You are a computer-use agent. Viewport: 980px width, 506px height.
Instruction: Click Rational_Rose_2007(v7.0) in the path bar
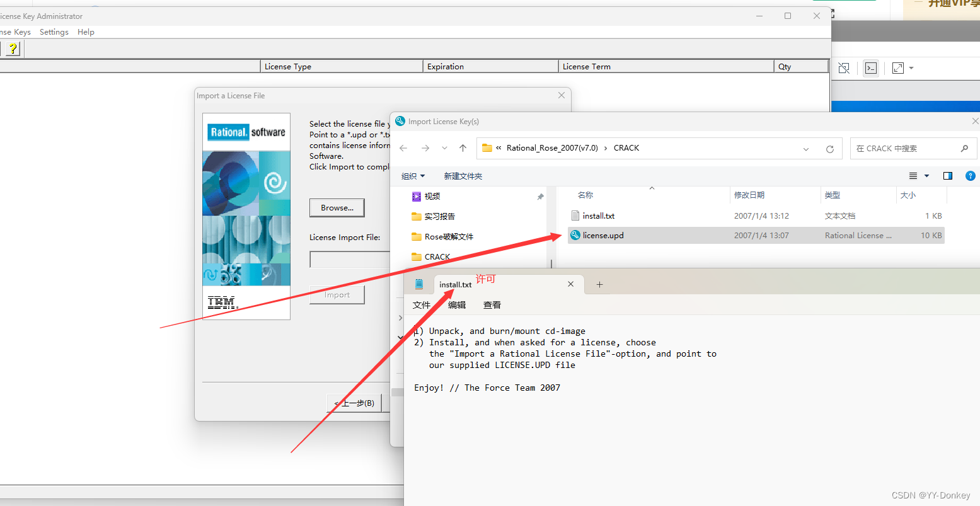click(x=552, y=148)
